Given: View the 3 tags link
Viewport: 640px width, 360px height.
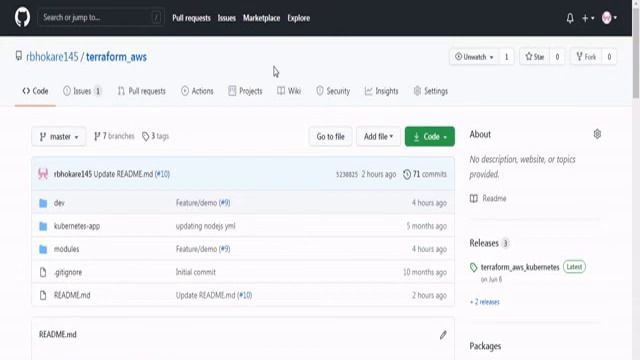Looking at the screenshot, I should pyautogui.click(x=155, y=136).
